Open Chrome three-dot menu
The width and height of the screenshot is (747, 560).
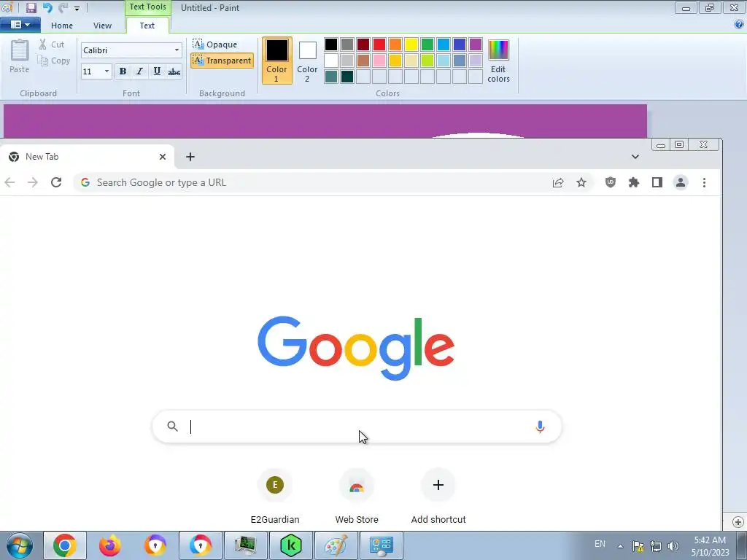[x=704, y=182]
